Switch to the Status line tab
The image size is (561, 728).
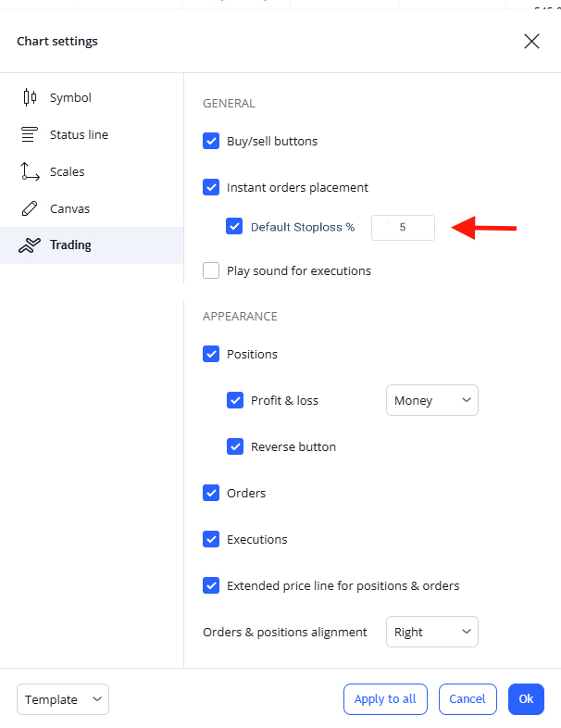tap(79, 134)
